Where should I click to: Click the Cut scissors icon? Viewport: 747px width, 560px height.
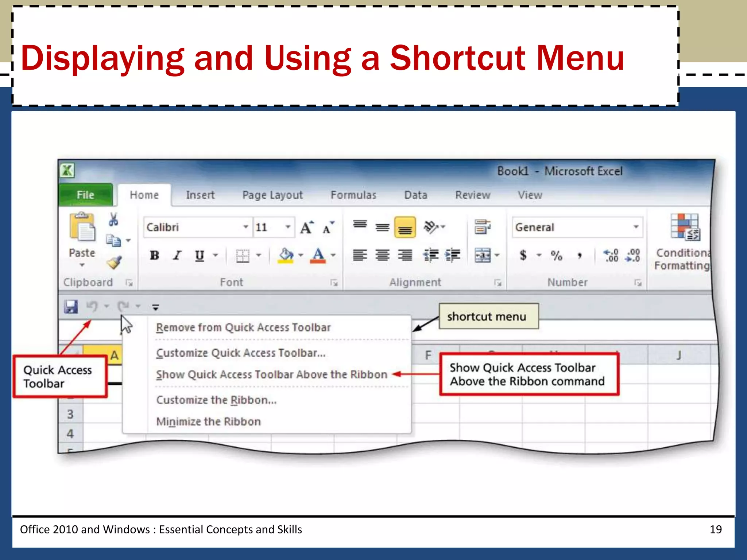(x=113, y=219)
